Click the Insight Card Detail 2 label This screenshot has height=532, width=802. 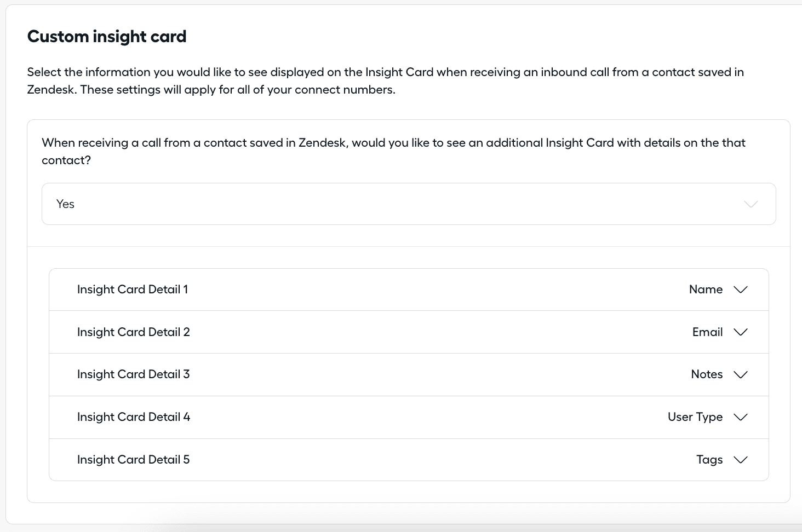click(x=134, y=332)
